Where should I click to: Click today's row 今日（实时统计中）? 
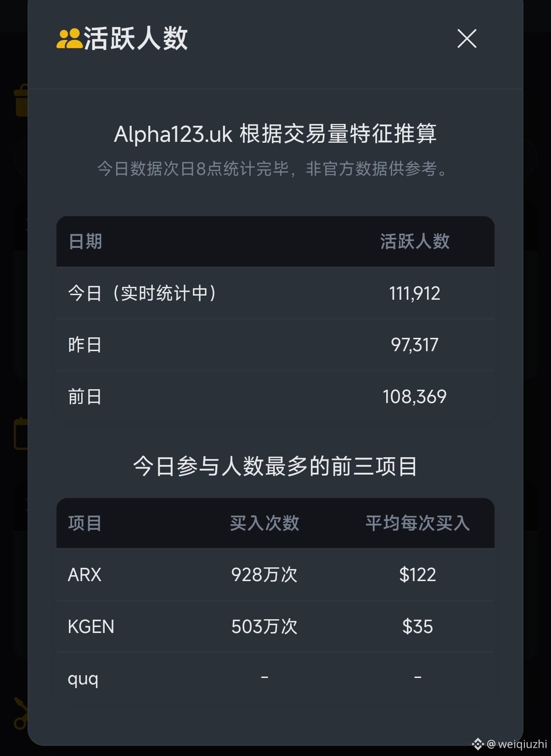[x=275, y=293]
